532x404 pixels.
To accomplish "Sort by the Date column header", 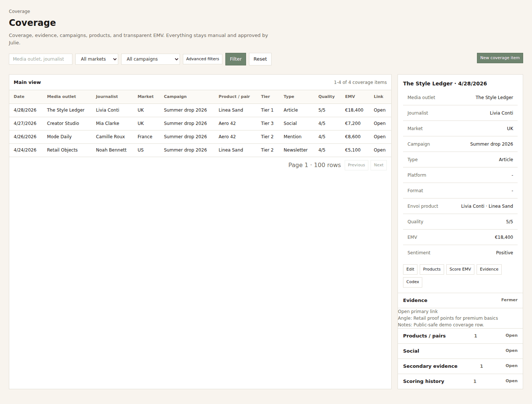I will (x=19, y=97).
